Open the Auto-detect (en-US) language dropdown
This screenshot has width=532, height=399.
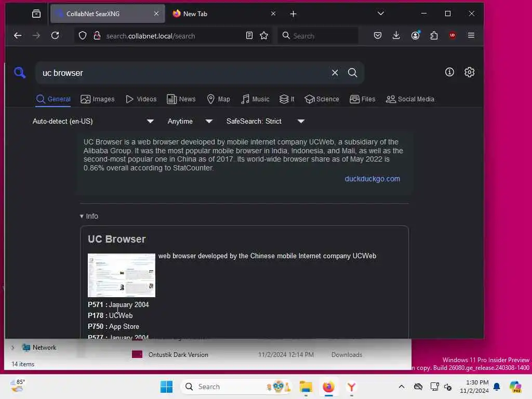(93, 121)
